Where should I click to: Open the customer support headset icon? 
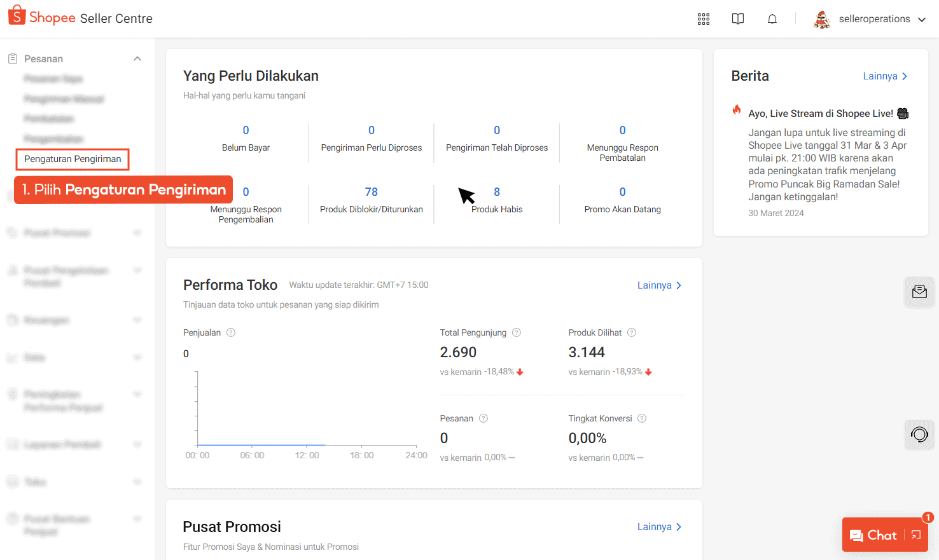919,435
